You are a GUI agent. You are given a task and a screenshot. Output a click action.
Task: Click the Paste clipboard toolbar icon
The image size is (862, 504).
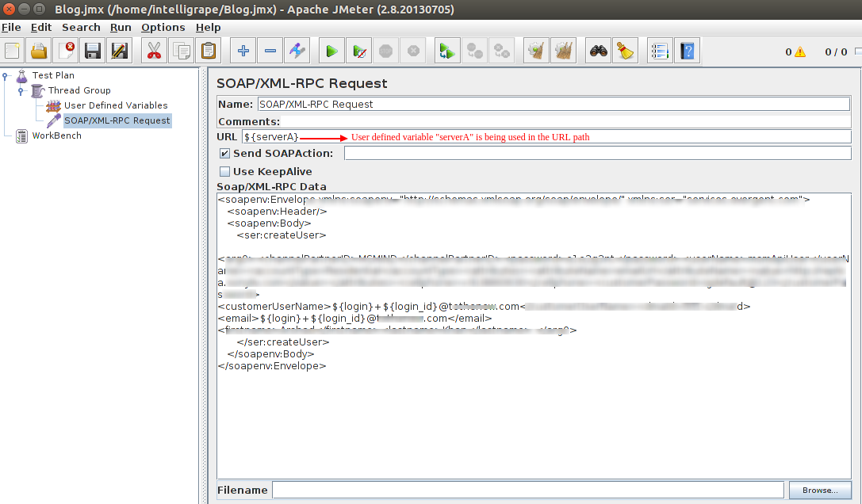pos(209,52)
